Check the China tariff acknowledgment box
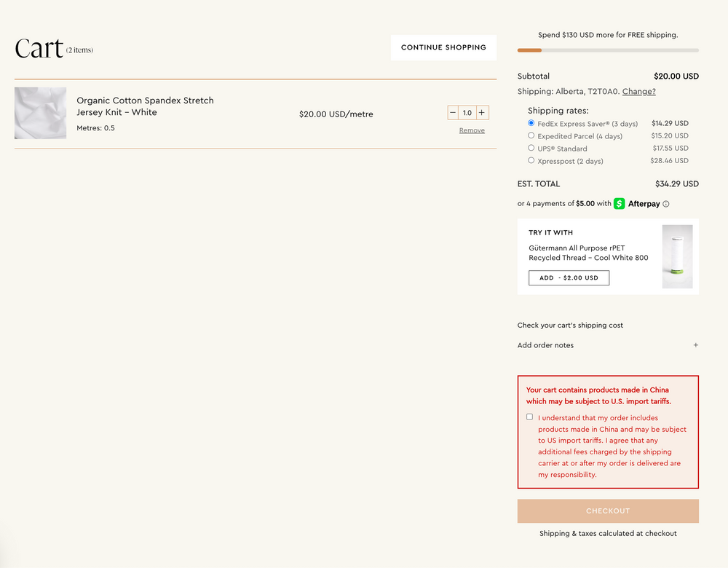This screenshot has height=568, width=728. point(529,417)
